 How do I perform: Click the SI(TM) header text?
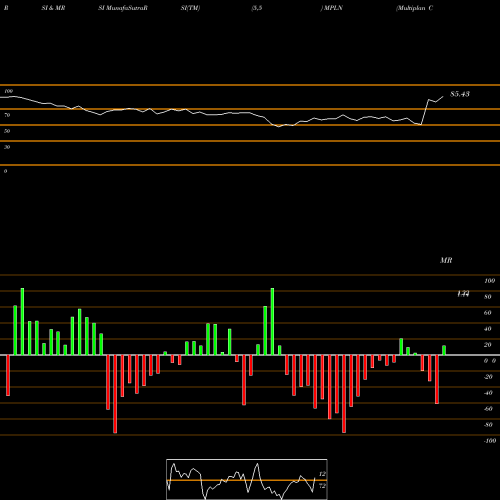(x=190, y=8)
